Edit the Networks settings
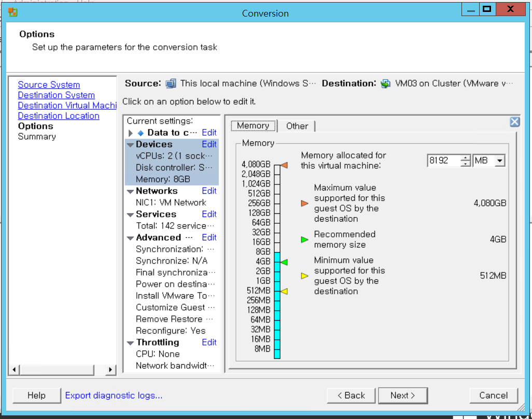 (x=209, y=191)
